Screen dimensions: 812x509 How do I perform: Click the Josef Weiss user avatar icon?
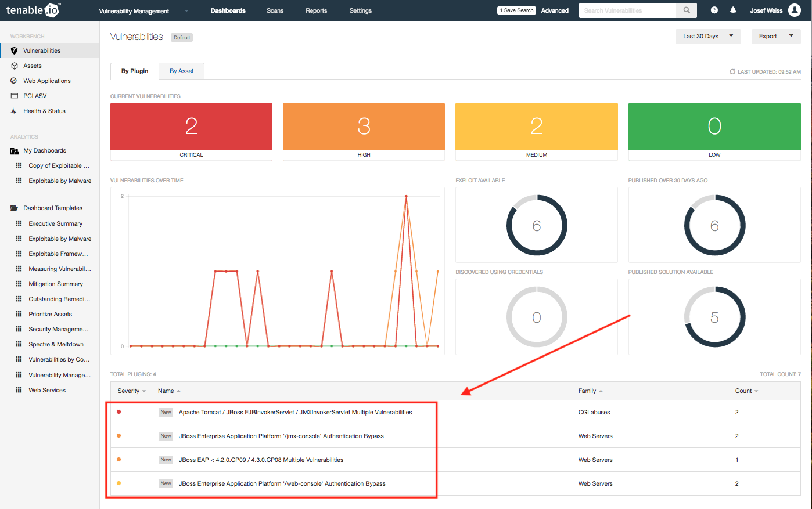pos(795,10)
